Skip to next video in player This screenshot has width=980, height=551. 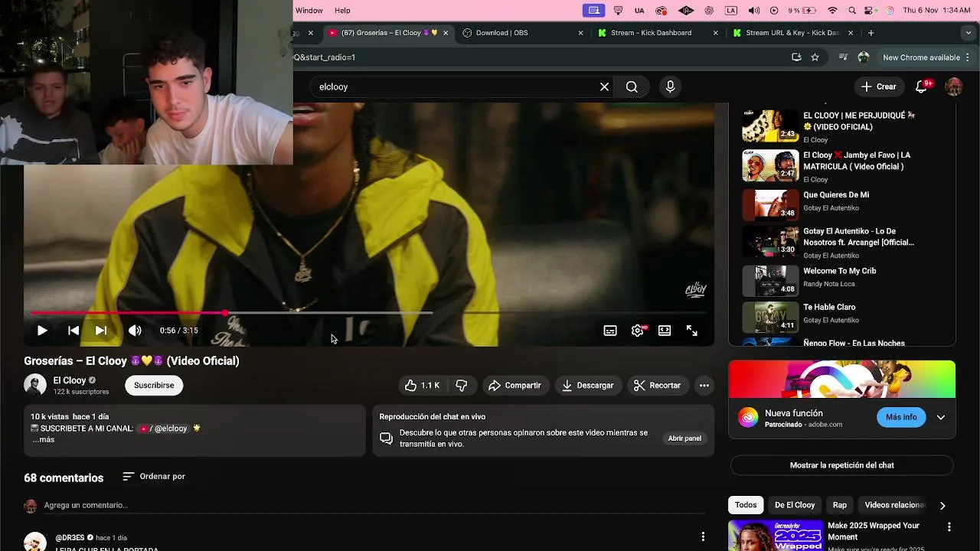tap(101, 331)
